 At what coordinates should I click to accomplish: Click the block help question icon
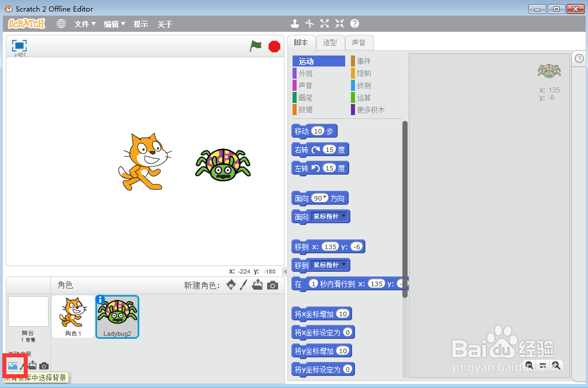(355, 24)
